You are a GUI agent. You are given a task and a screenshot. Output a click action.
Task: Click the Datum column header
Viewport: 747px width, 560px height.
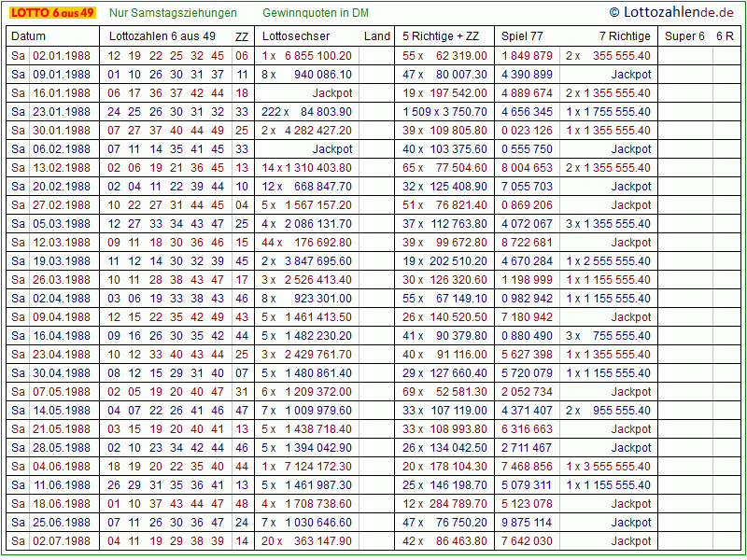(28, 36)
